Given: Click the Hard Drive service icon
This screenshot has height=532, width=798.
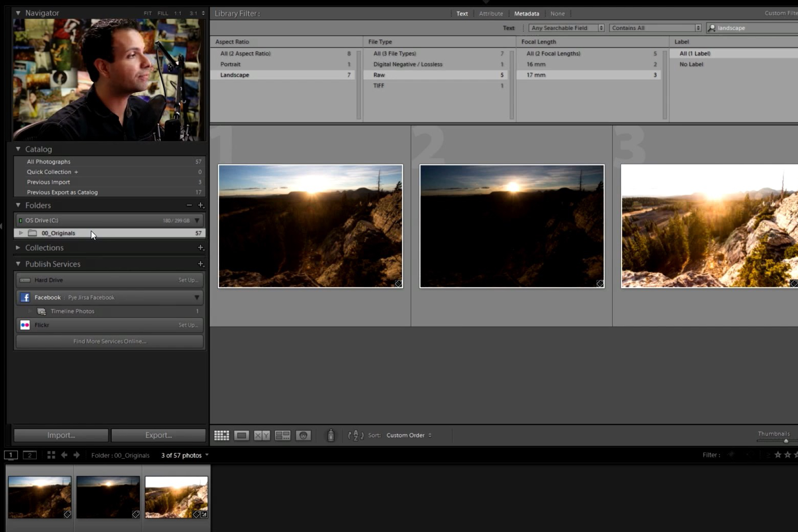Looking at the screenshot, I should [25, 280].
